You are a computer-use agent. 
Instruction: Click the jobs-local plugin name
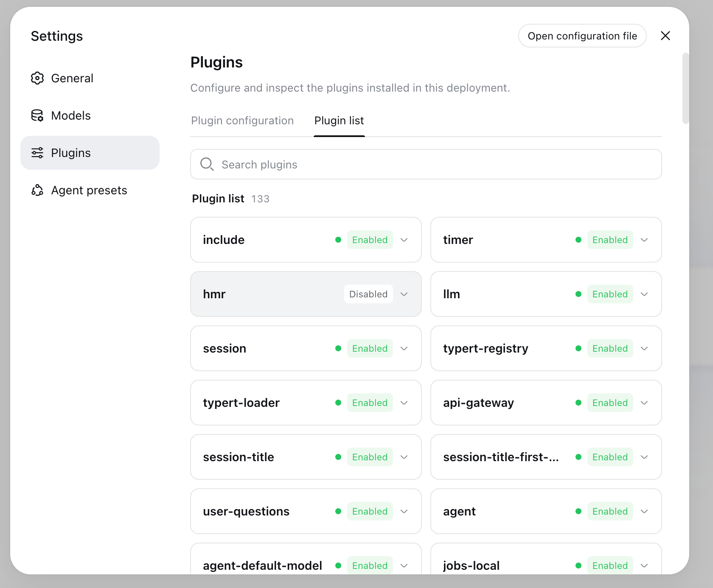[471, 566]
